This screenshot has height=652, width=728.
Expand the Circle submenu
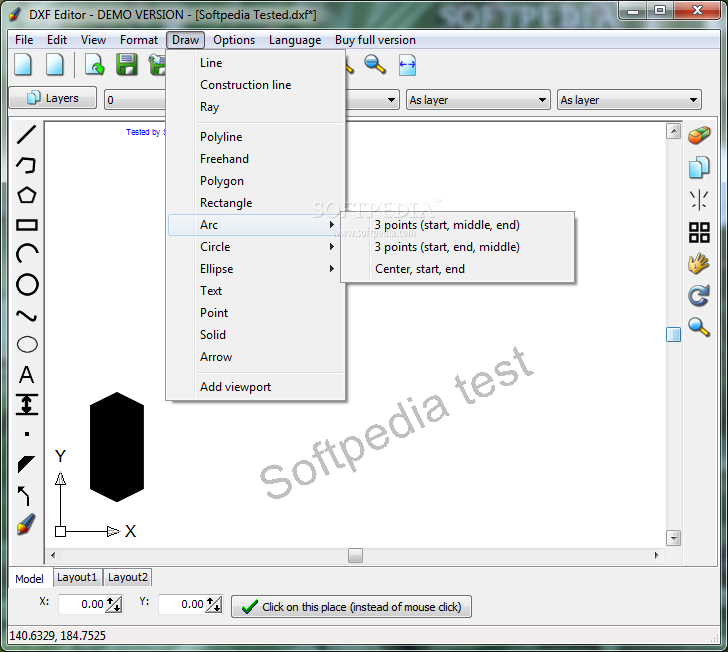(x=256, y=247)
